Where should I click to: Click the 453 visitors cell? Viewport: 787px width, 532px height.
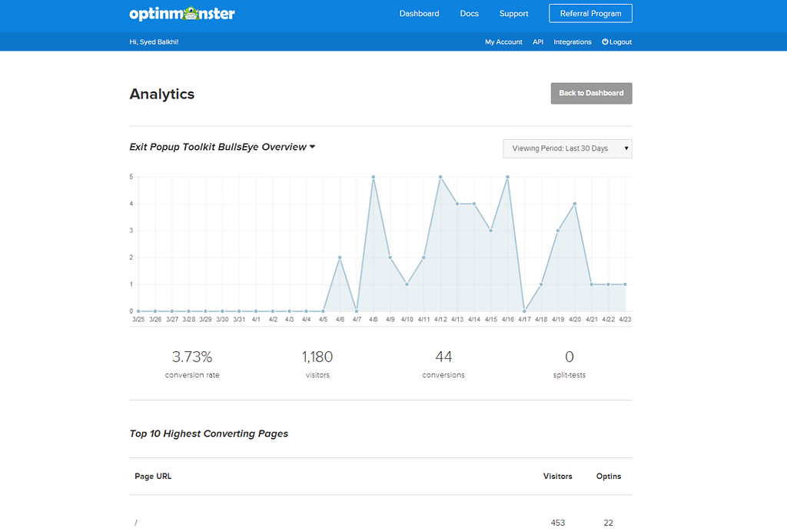pos(558,523)
